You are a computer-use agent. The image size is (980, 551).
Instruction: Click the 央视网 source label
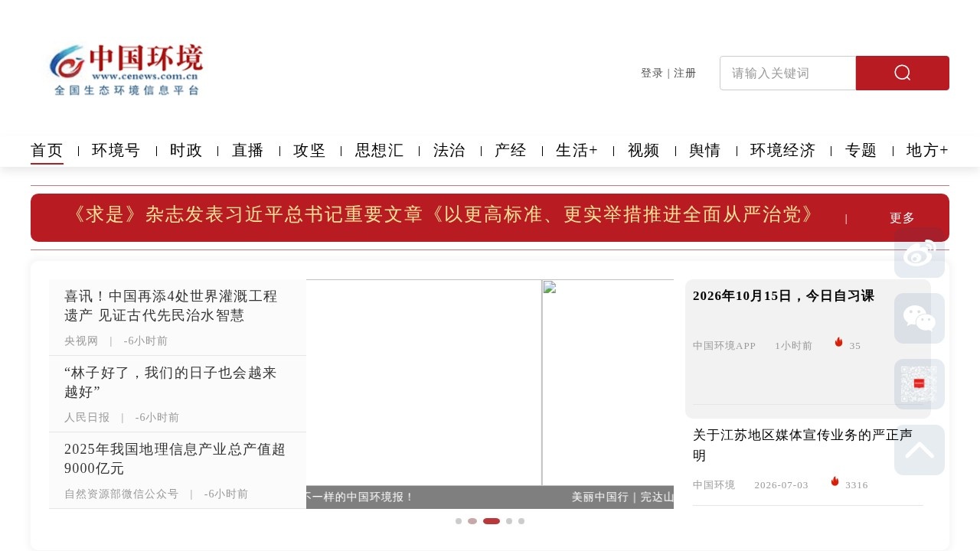click(81, 341)
